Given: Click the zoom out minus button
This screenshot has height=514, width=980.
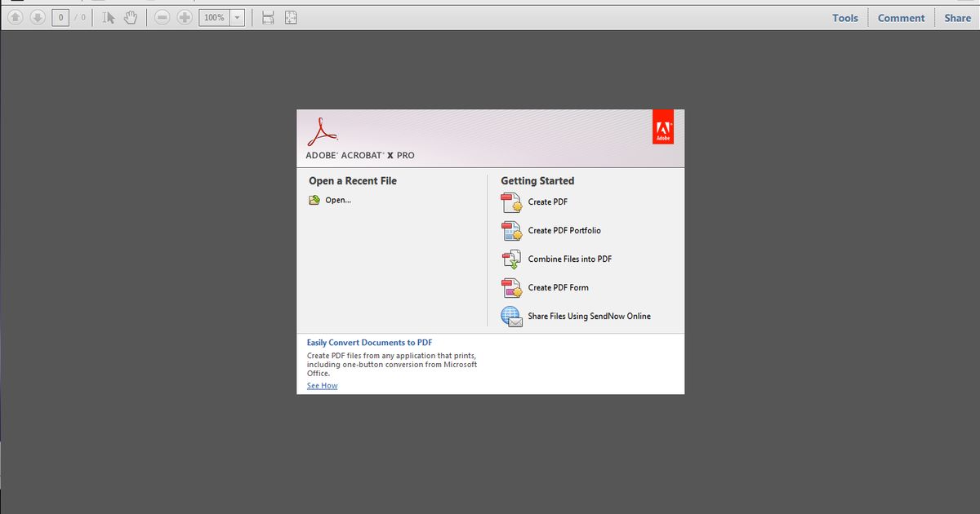Looking at the screenshot, I should click(162, 17).
